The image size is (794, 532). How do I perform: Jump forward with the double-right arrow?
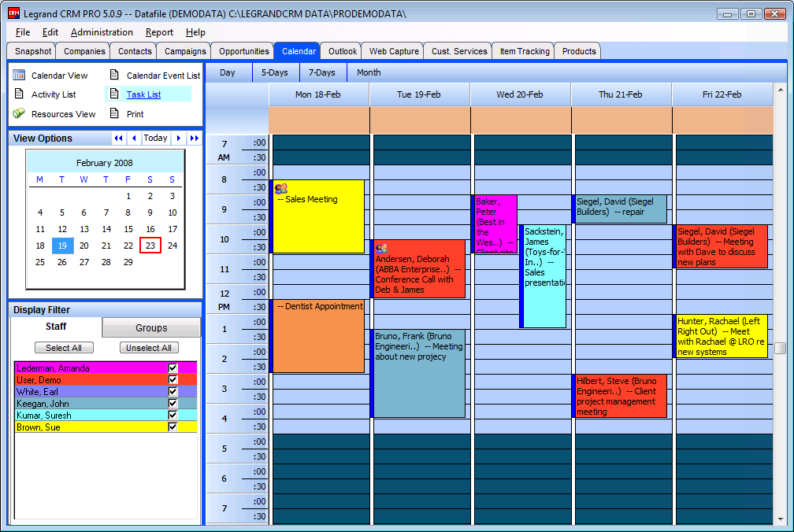pos(195,138)
